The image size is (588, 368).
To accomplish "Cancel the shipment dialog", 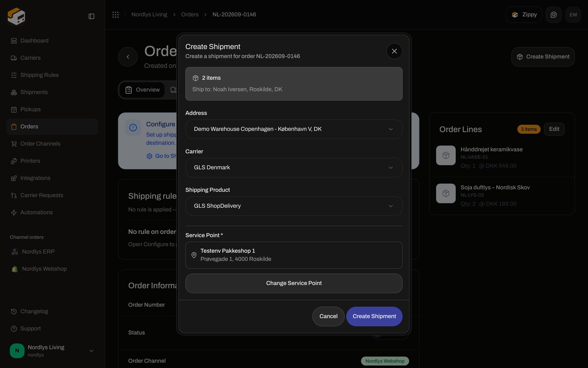I will [328, 316].
